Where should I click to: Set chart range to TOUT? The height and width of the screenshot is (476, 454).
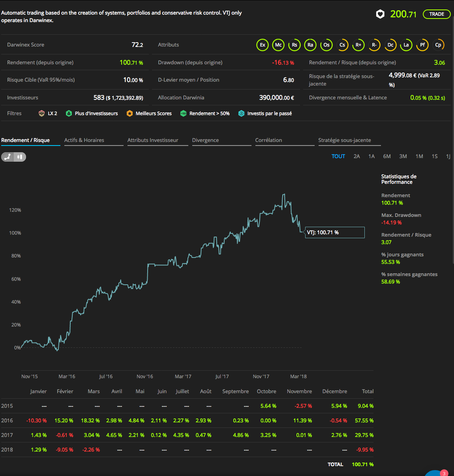tap(338, 157)
